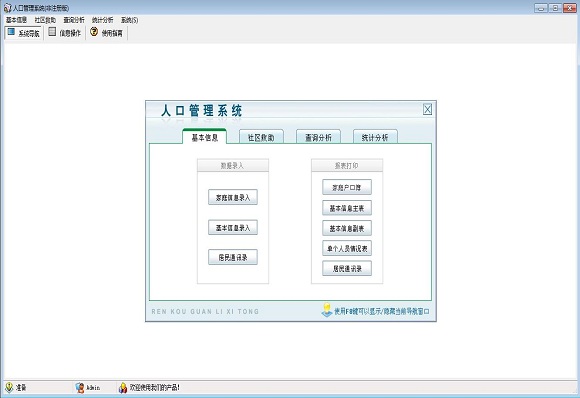Click the icon beside the 欢迎使用我们的产品 message
The width and height of the screenshot is (580, 398).
(x=123, y=387)
